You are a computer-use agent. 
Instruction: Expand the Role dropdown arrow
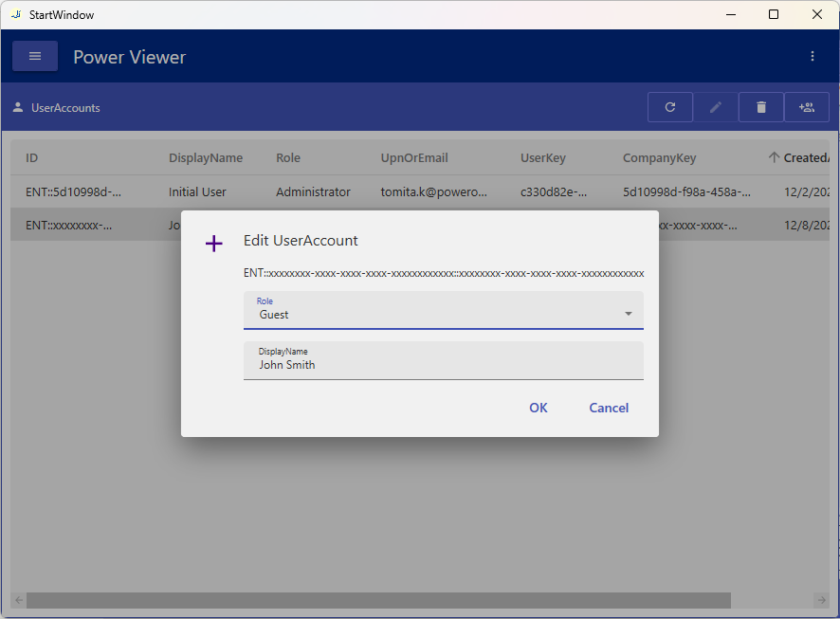[x=628, y=314]
